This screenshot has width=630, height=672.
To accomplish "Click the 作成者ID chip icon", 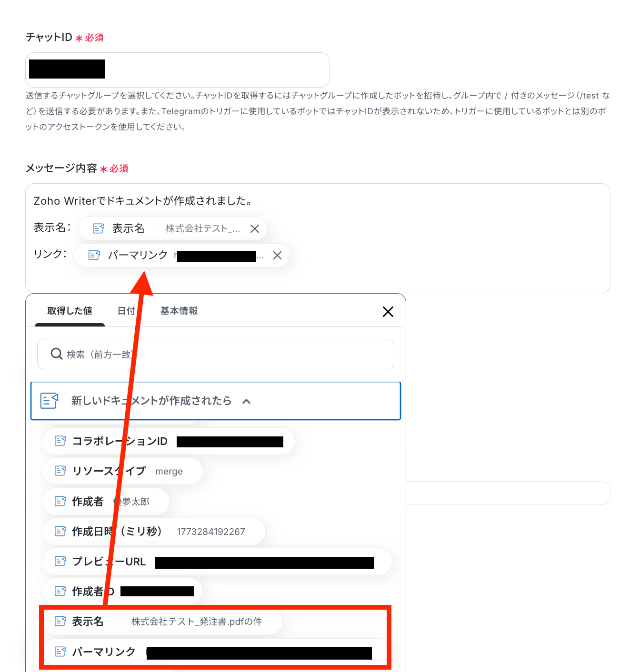I will 60,592.
